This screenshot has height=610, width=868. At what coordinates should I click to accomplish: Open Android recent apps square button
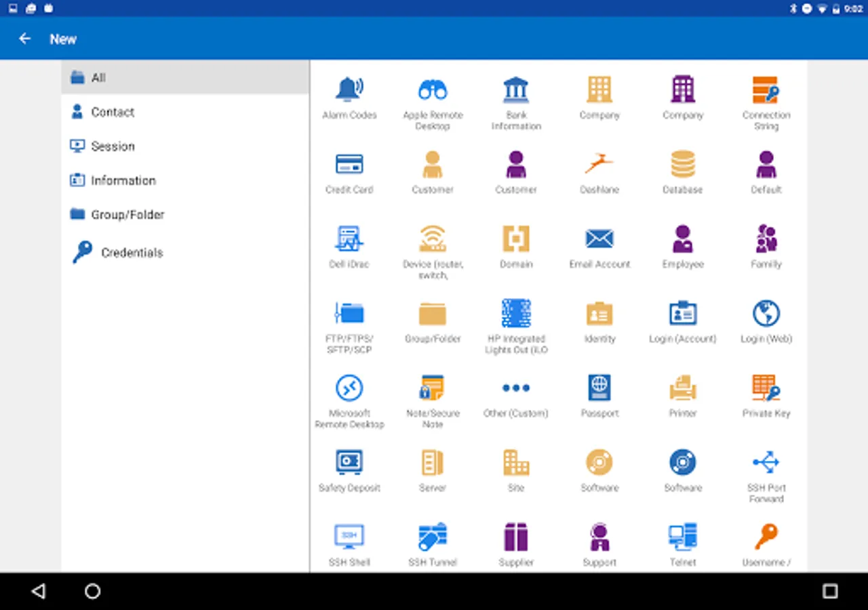pyautogui.click(x=830, y=591)
